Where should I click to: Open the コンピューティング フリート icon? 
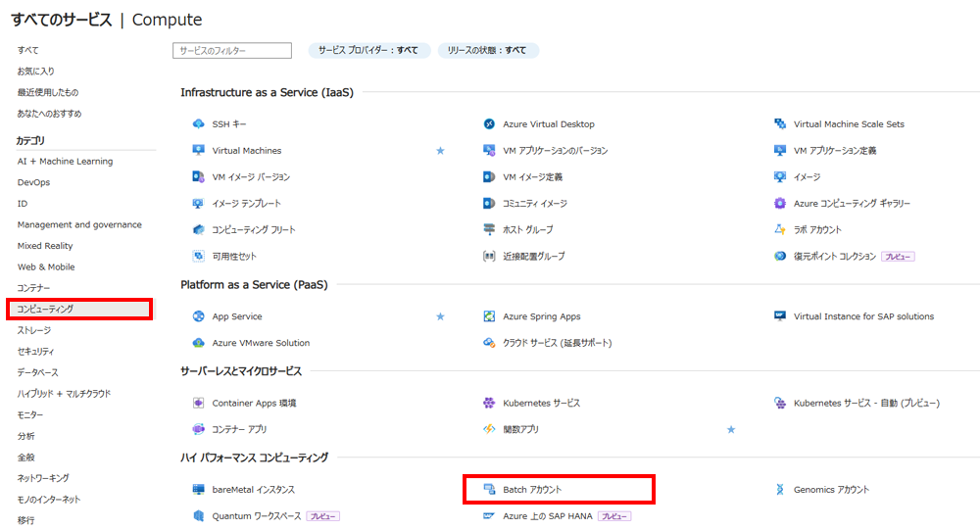pos(198,229)
